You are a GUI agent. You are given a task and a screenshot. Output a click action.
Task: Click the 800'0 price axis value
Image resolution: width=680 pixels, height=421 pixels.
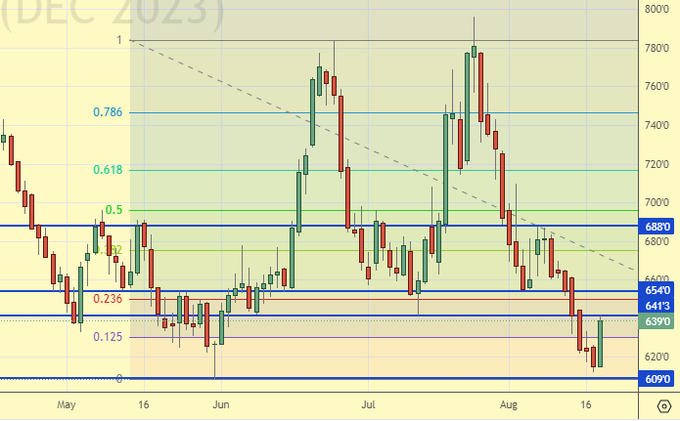coord(657,9)
